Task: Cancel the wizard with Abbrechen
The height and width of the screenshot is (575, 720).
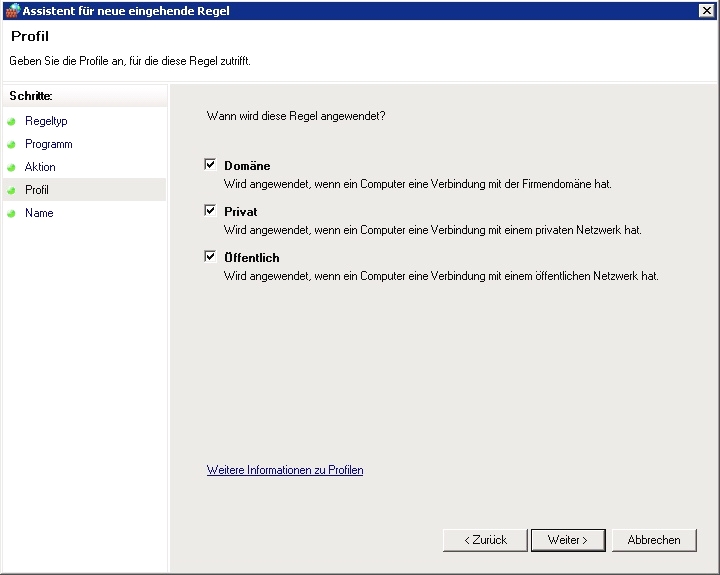Action: tap(654, 540)
